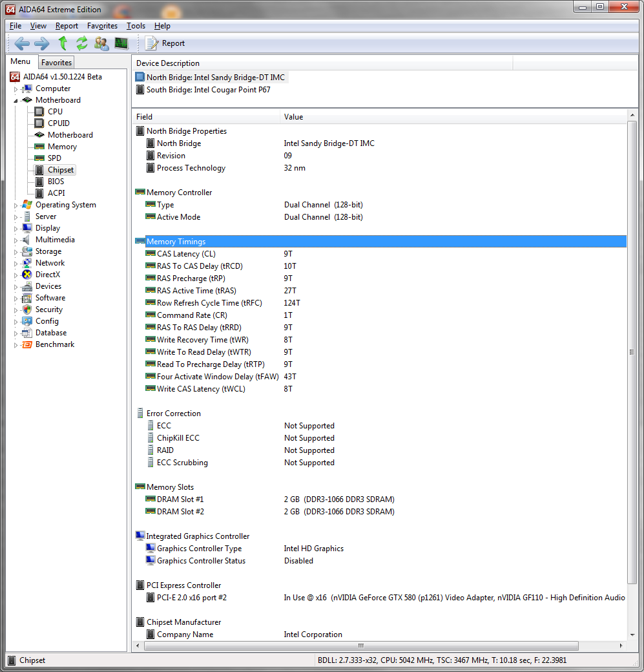Expand the Storage tree node
This screenshot has height=672, width=644.
[x=16, y=252]
